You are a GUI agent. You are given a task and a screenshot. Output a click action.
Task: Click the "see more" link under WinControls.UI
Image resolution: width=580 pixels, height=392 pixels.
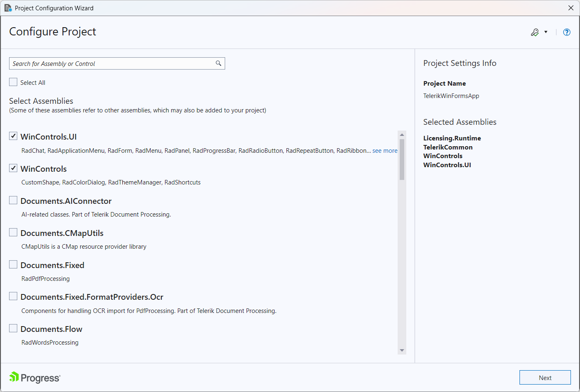385,150
